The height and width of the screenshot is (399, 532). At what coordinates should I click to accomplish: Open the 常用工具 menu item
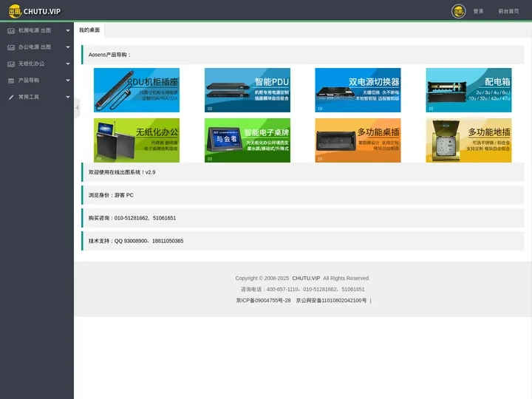click(37, 97)
